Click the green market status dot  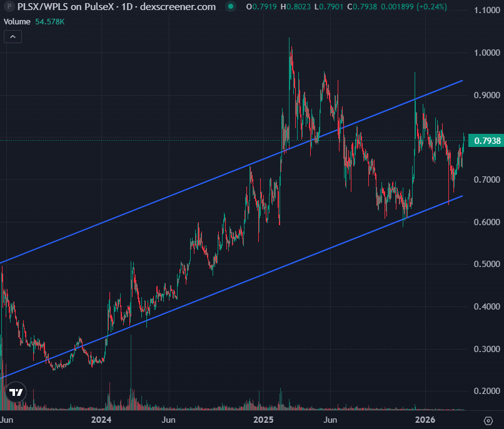click(231, 6)
